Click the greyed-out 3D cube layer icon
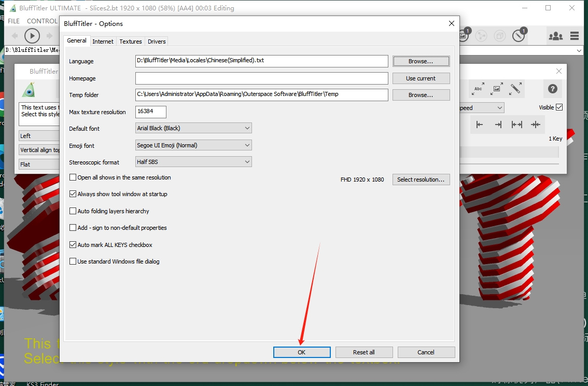 click(x=499, y=36)
